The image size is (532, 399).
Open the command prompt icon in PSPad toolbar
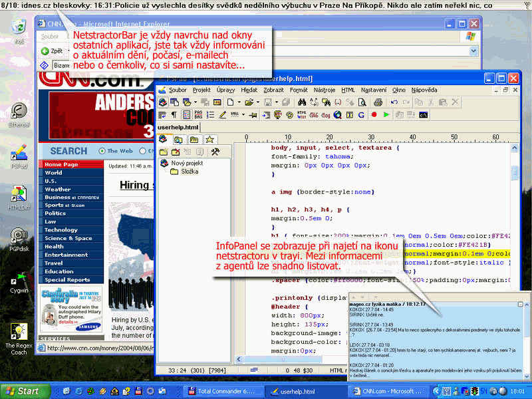tap(423, 115)
